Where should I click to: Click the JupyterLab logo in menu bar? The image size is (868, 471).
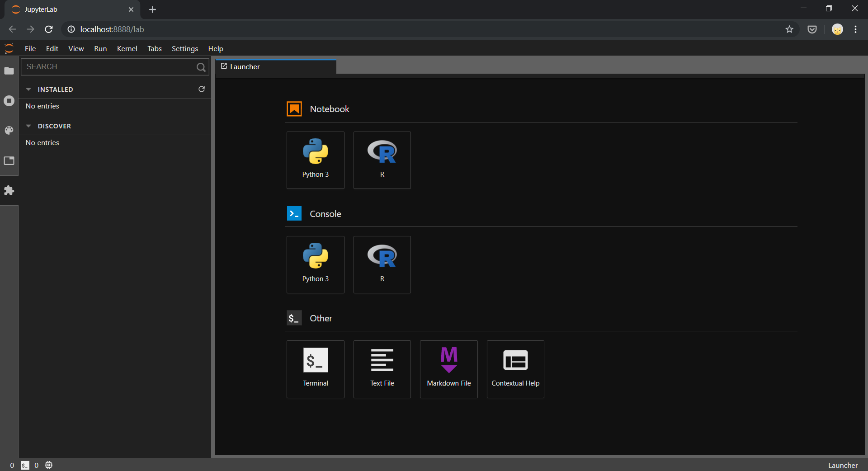(9, 48)
